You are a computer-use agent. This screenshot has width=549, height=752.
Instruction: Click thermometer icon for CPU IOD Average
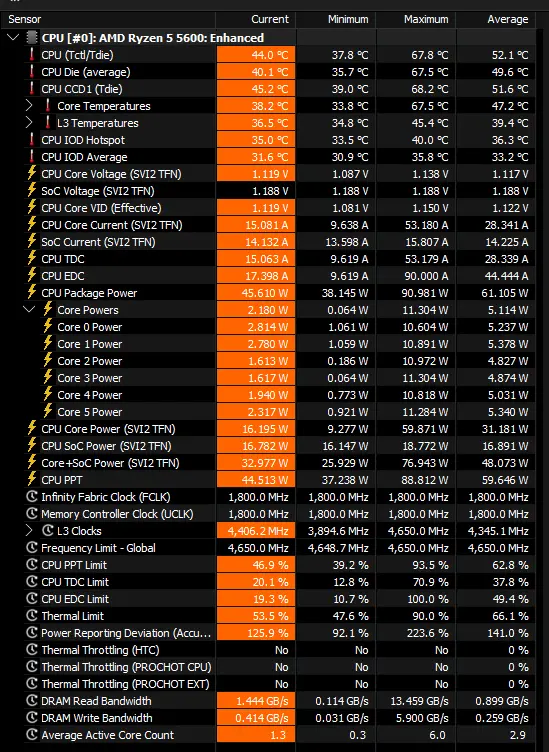32,157
